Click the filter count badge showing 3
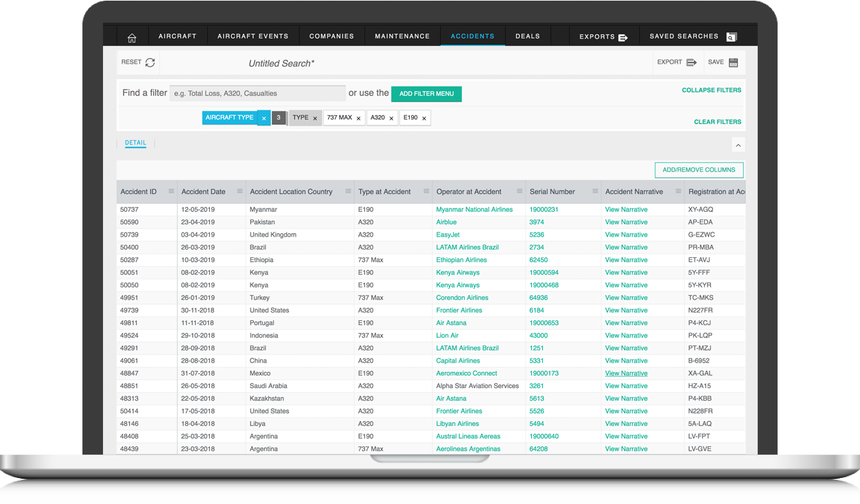 tap(279, 118)
